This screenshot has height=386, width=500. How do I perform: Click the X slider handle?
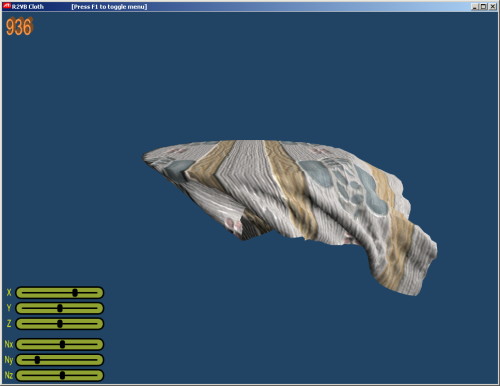[75, 293]
